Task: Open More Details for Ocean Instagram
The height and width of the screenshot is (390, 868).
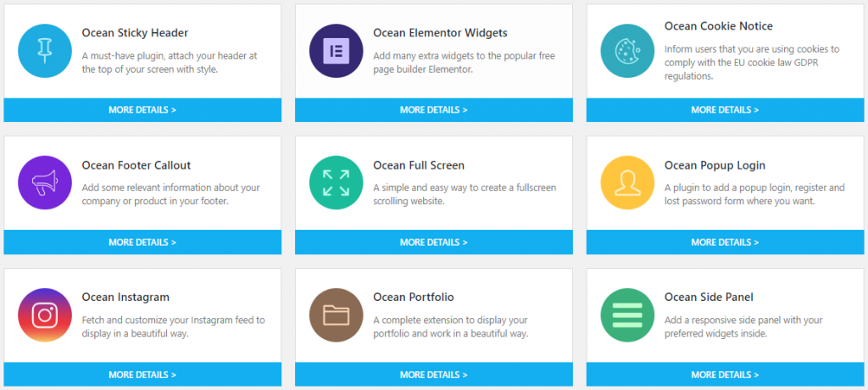Action: tap(142, 375)
